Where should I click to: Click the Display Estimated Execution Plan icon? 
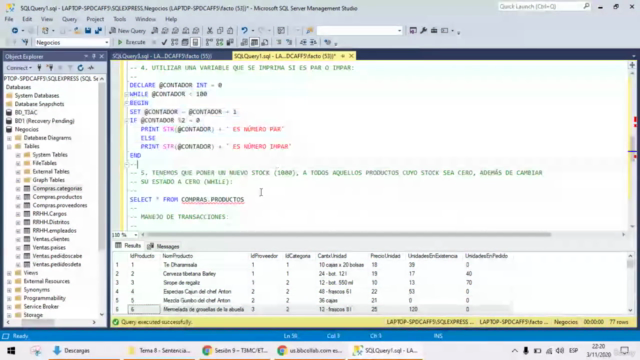pyautogui.click(x=175, y=42)
